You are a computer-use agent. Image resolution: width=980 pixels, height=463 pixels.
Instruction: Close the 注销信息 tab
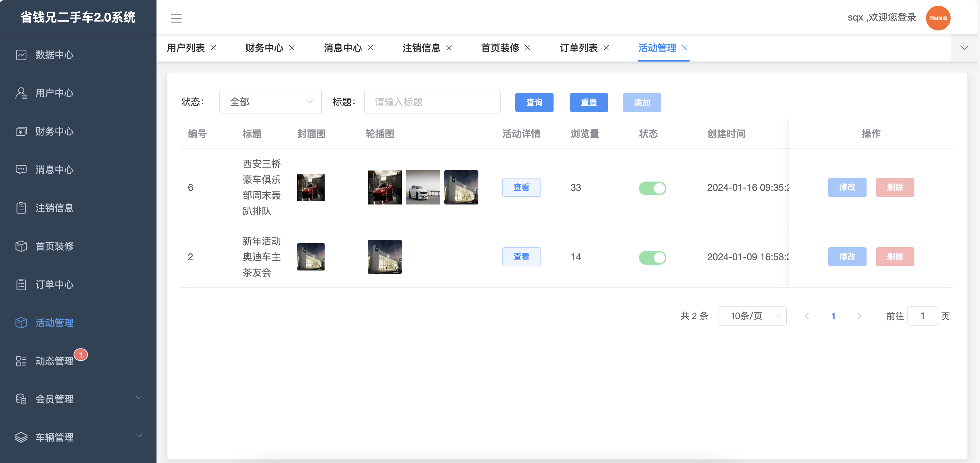(449, 48)
